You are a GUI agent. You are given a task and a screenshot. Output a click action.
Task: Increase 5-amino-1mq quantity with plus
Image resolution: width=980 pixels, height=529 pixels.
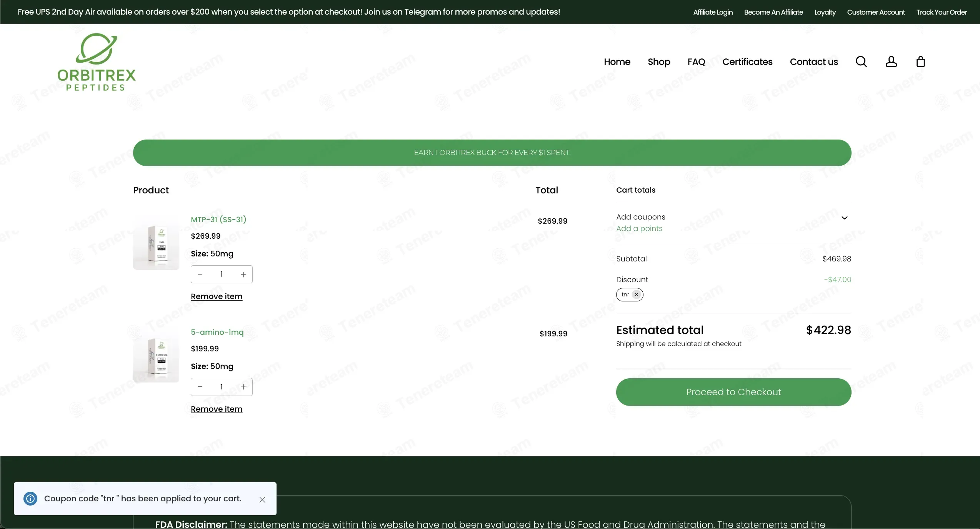pos(243,387)
